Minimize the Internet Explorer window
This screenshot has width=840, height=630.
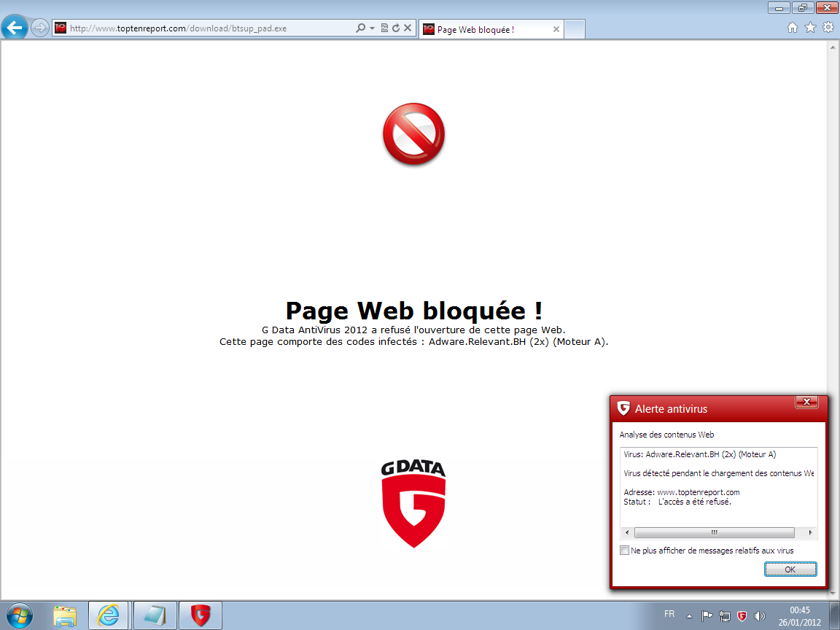point(779,7)
